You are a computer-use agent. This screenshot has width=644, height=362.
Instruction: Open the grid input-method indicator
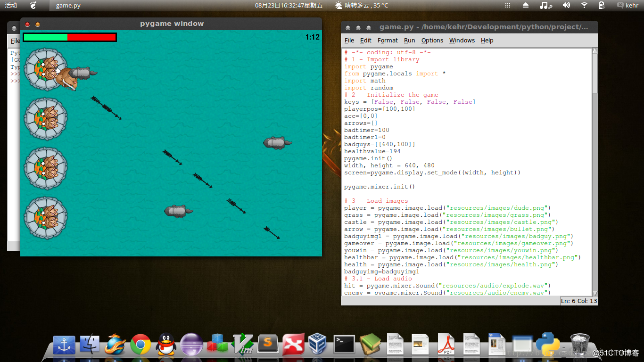(508, 5)
